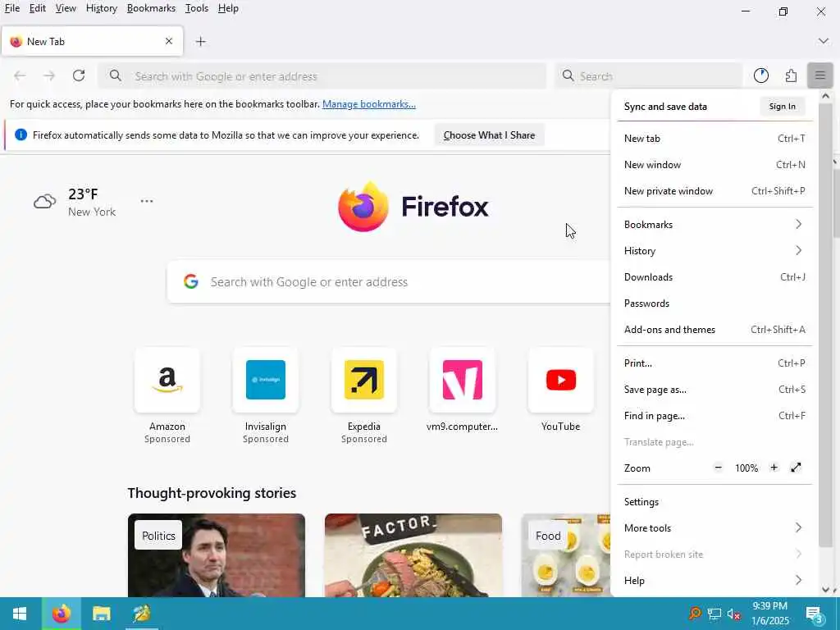Click Choose What I Share button
This screenshot has height=630, width=840.
tap(489, 135)
